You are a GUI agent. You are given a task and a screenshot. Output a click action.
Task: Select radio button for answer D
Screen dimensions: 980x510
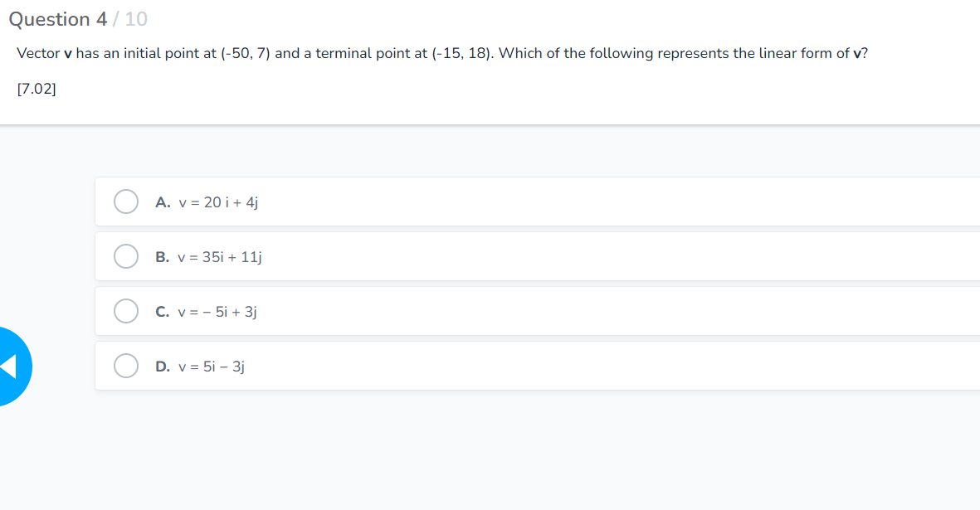(x=126, y=365)
